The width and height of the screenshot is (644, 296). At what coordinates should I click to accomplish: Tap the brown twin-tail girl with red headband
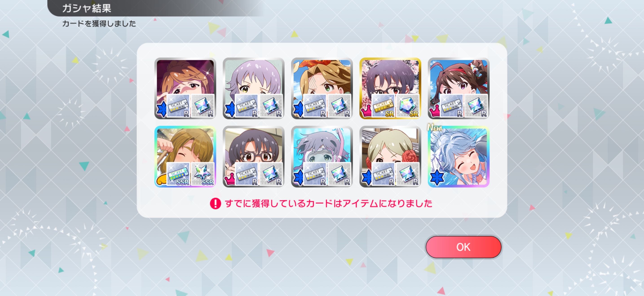tap(459, 88)
